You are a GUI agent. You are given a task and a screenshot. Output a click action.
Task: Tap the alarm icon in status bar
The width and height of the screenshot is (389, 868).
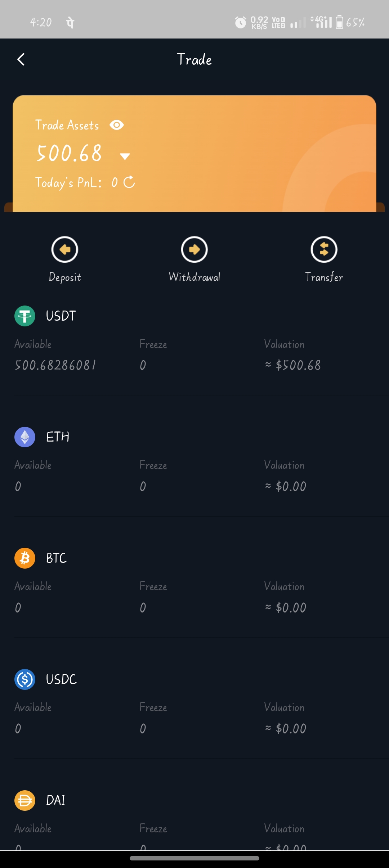[240, 22]
